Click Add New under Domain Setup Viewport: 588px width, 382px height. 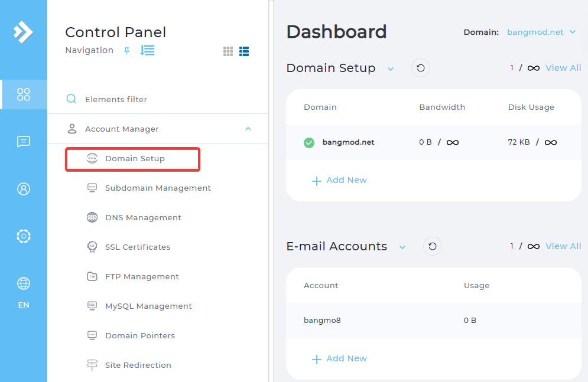339,181
